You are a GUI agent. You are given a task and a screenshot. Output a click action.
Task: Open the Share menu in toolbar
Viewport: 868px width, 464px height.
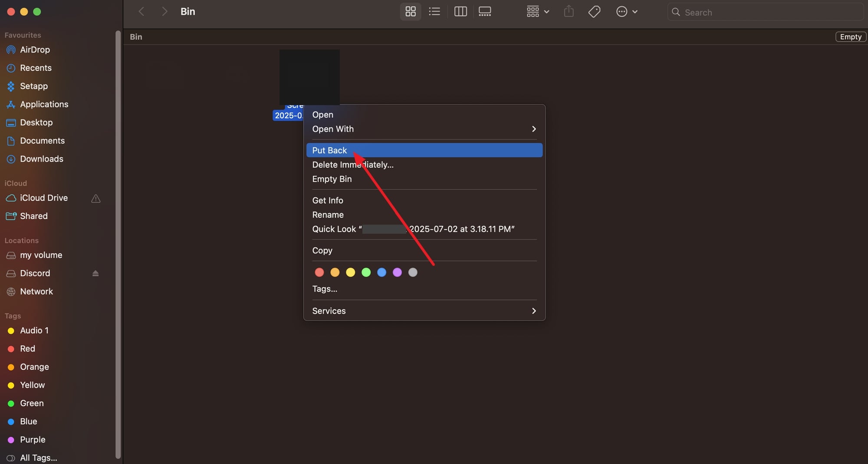tap(569, 12)
